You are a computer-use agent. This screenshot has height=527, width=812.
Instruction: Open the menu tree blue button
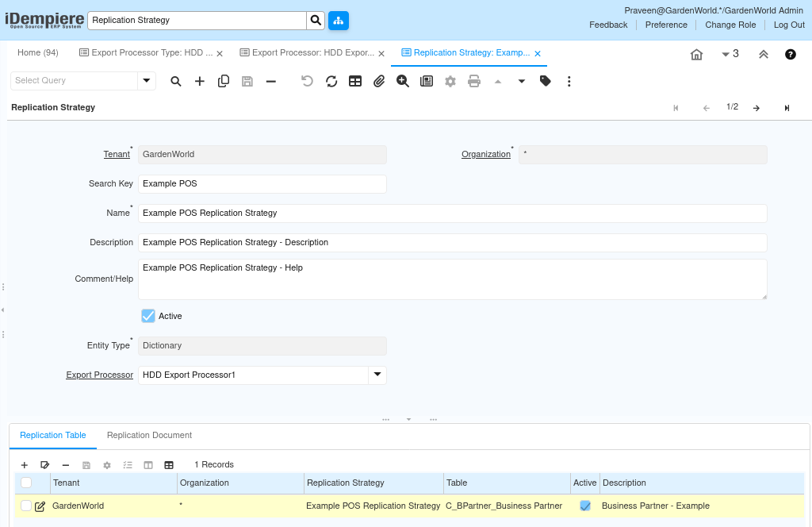[338, 21]
